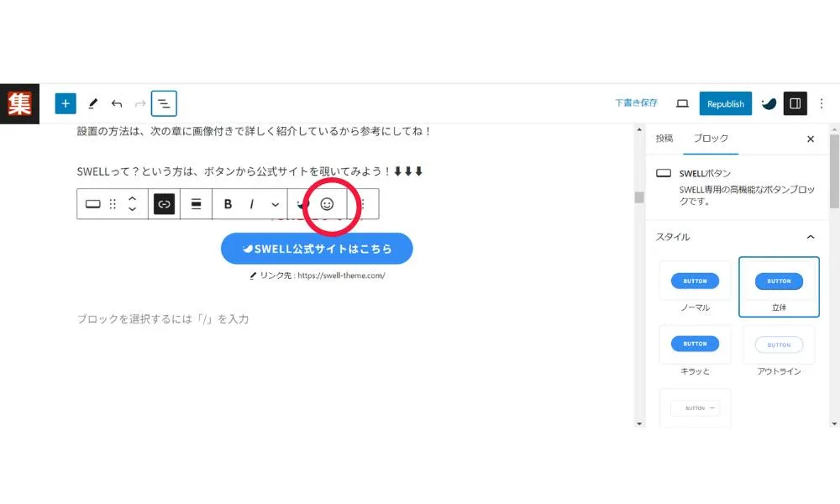Select the pencil edit tools icon
The image size is (840, 504).
92,103
